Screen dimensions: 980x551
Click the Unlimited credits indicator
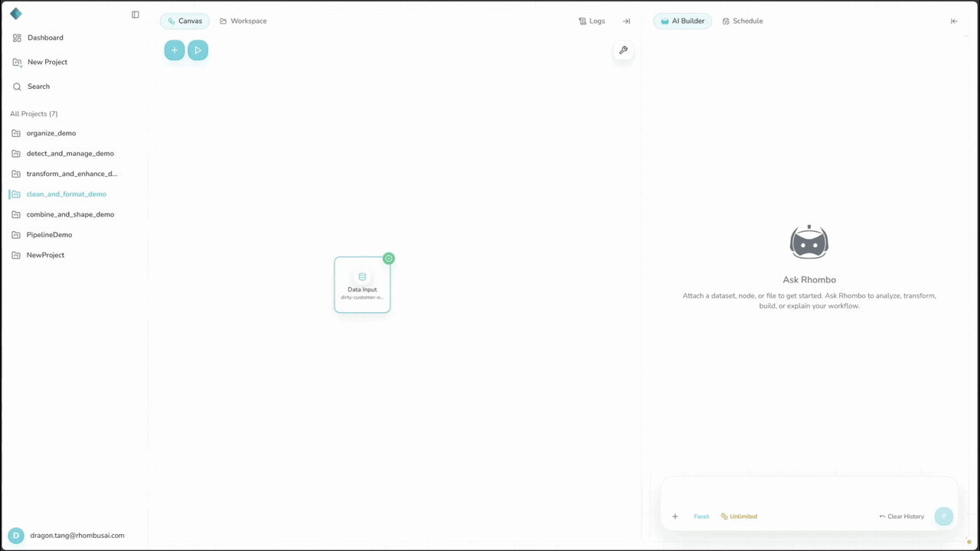(x=739, y=517)
